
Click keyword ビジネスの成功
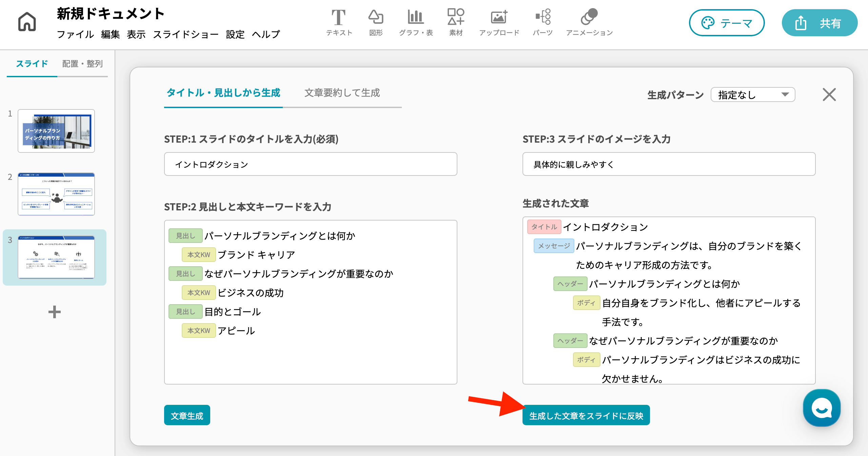coord(251,293)
